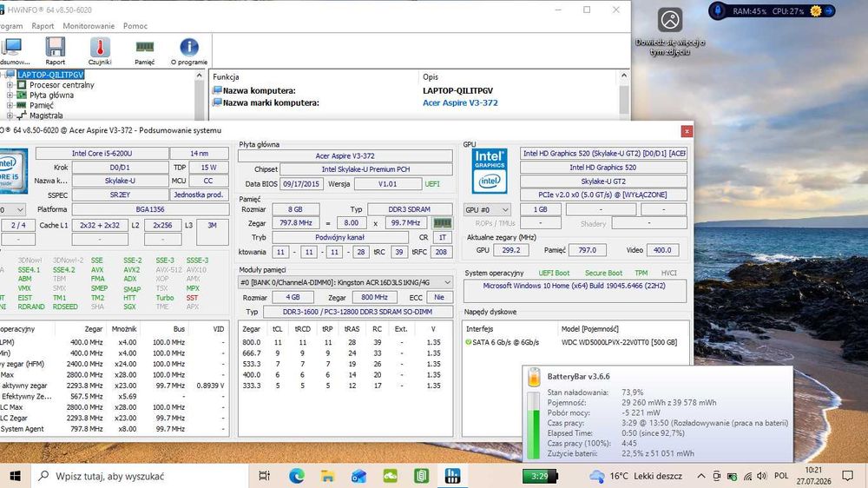This screenshot has height=488, width=868.
Task: Open the Czujniki thermometer tool
Action: pyautogui.click(x=100, y=51)
